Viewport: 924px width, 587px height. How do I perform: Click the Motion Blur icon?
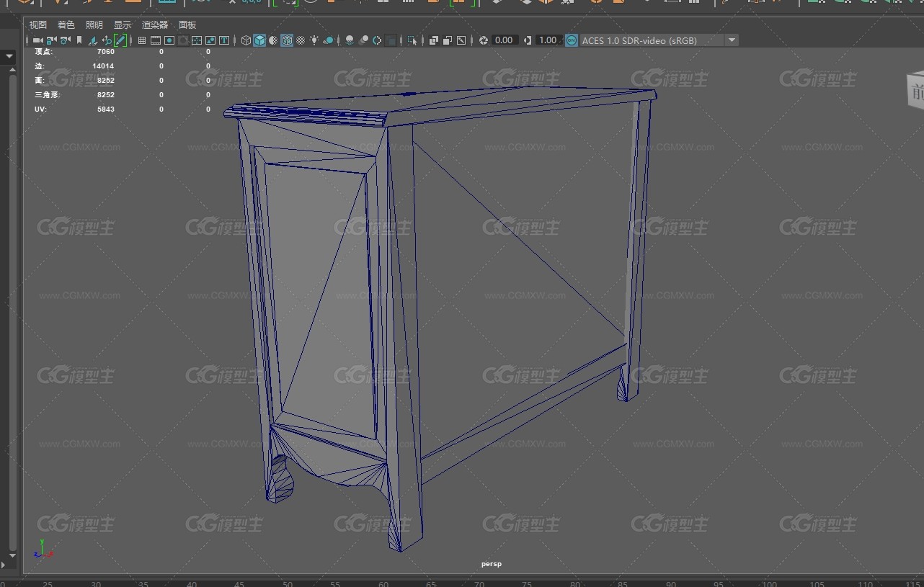point(363,40)
